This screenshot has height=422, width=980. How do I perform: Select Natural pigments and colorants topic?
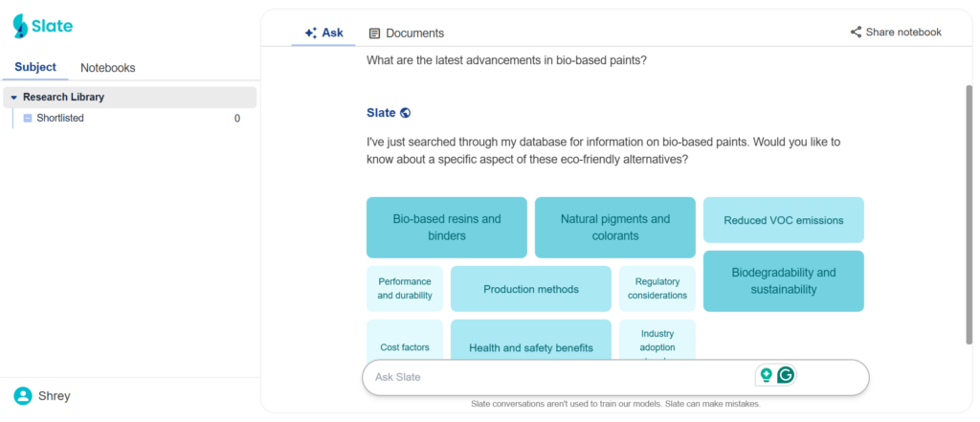click(614, 228)
